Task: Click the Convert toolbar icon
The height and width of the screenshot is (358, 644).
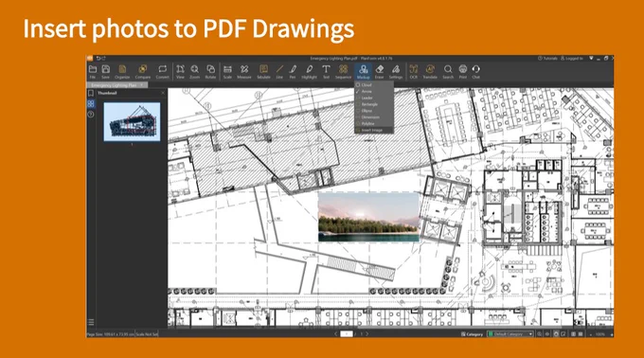Action: pos(162,71)
